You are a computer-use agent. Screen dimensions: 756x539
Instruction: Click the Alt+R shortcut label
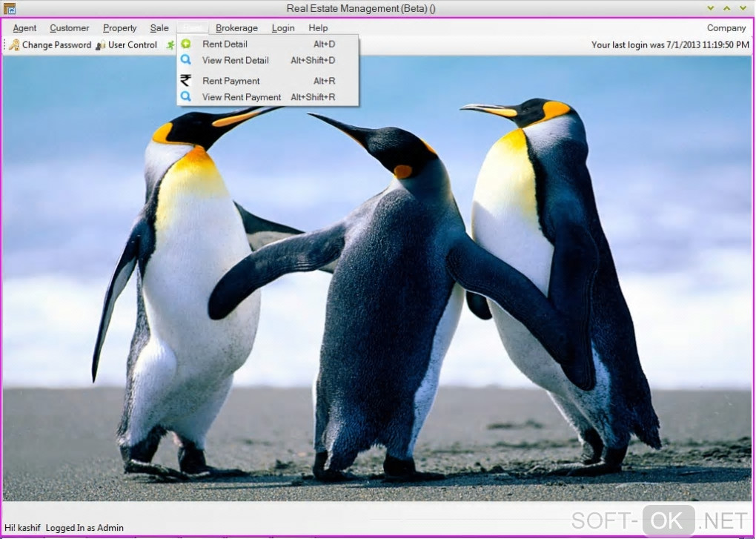[324, 81]
